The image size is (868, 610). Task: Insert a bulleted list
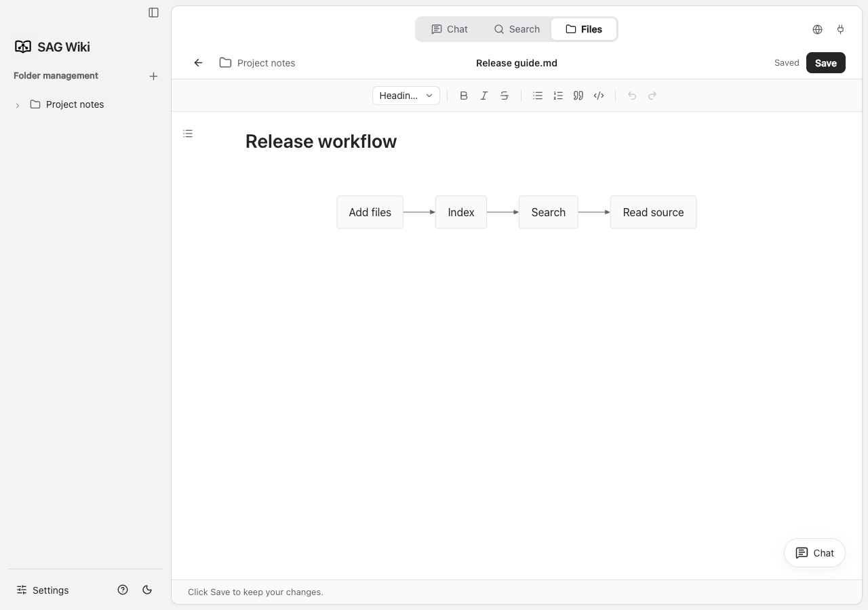(x=538, y=96)
